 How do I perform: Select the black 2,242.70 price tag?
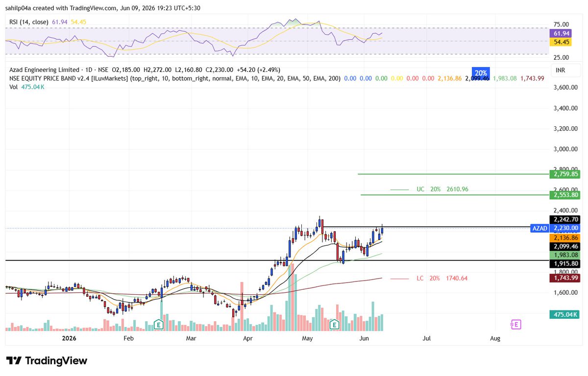pyautogui.click(x=565, y=219)
